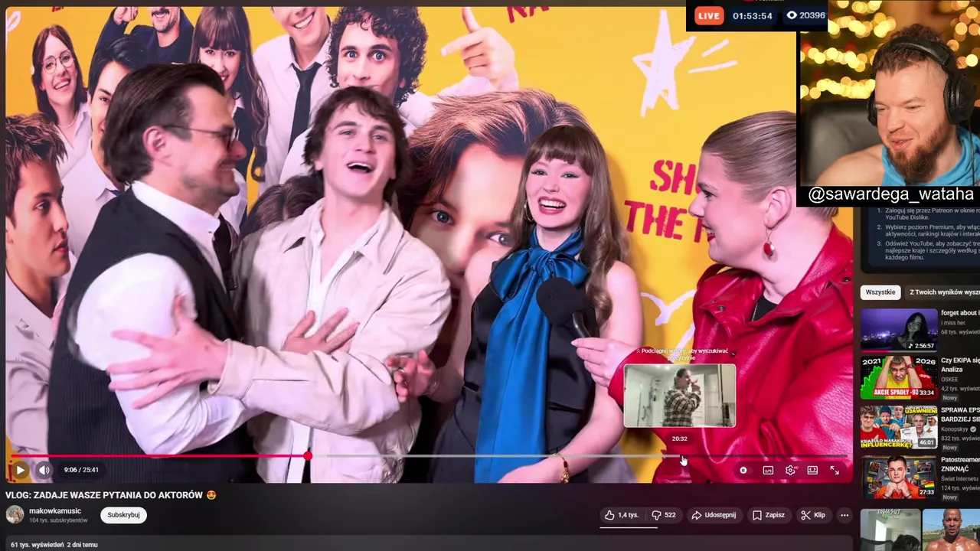Open the player settings gear
980x551 pixels.
click(790, 471)
